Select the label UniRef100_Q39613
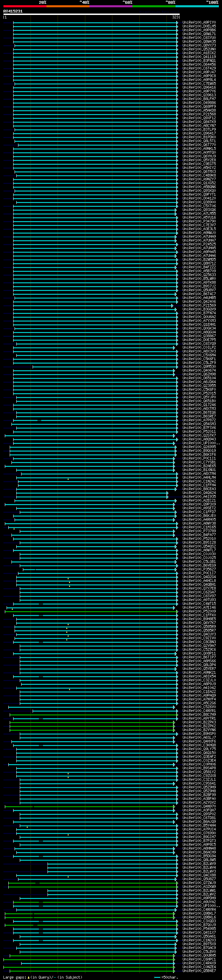The height and width of the screenshot is (980, 222). pyautogui.click(x=199, y=95)
